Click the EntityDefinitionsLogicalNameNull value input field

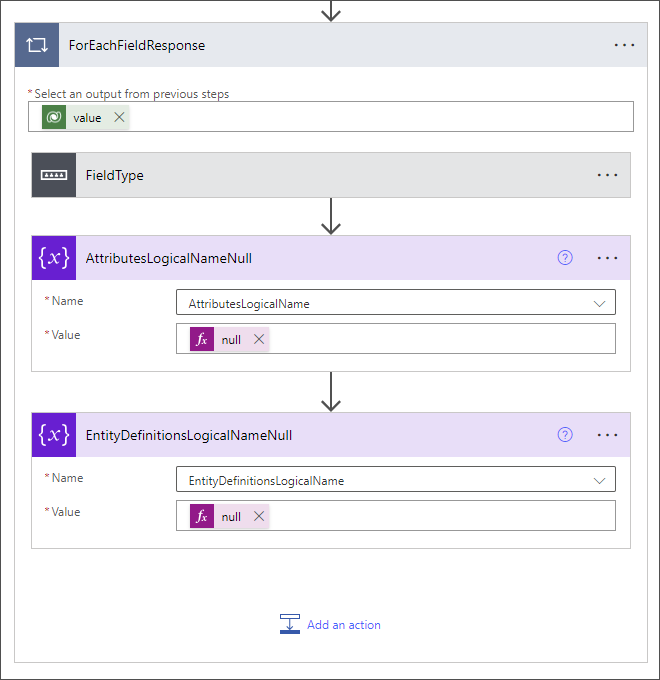395,515
